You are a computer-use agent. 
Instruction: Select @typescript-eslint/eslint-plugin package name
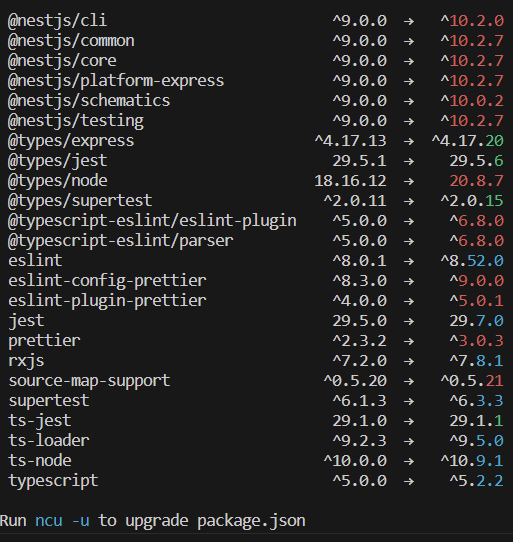pyautogui.click(x=152, y=222)
